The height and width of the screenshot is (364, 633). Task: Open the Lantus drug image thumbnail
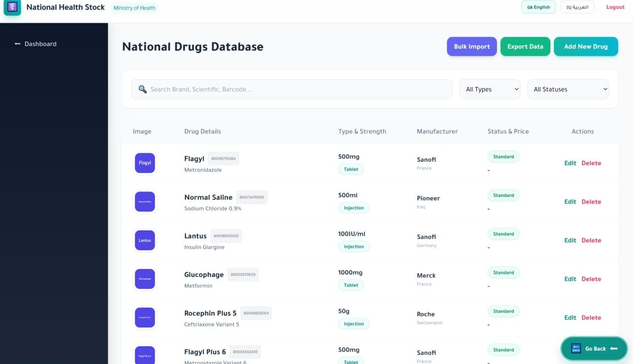[x=145, y=240]
